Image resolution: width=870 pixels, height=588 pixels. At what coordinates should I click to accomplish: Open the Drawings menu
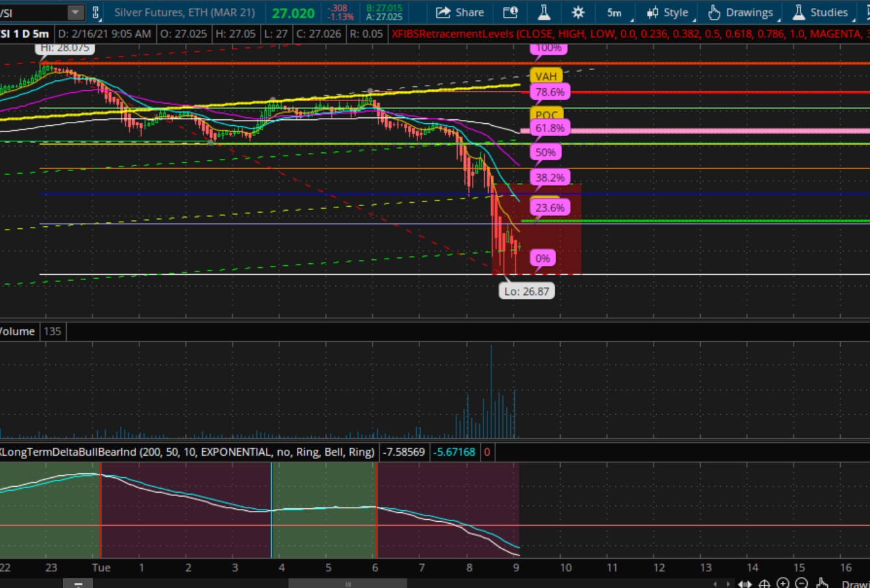coord(740,12)
